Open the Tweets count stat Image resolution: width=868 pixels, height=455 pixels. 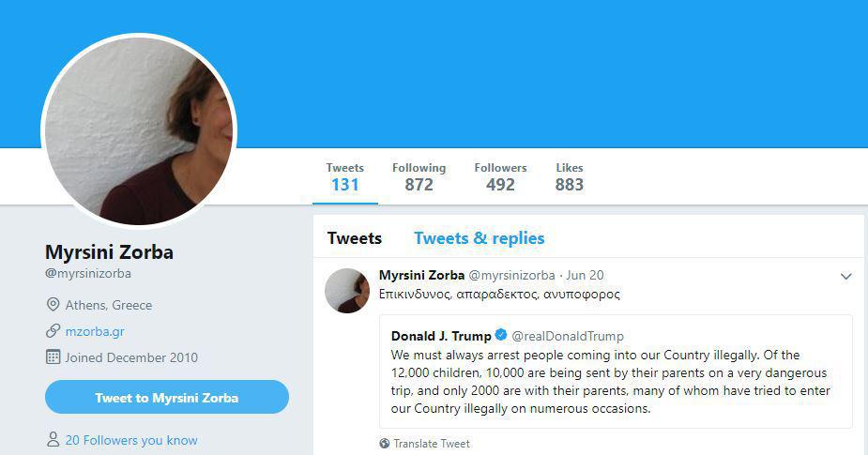[344, 176]
